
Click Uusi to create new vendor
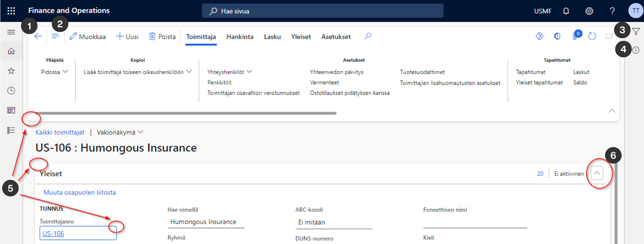[127, 36]
